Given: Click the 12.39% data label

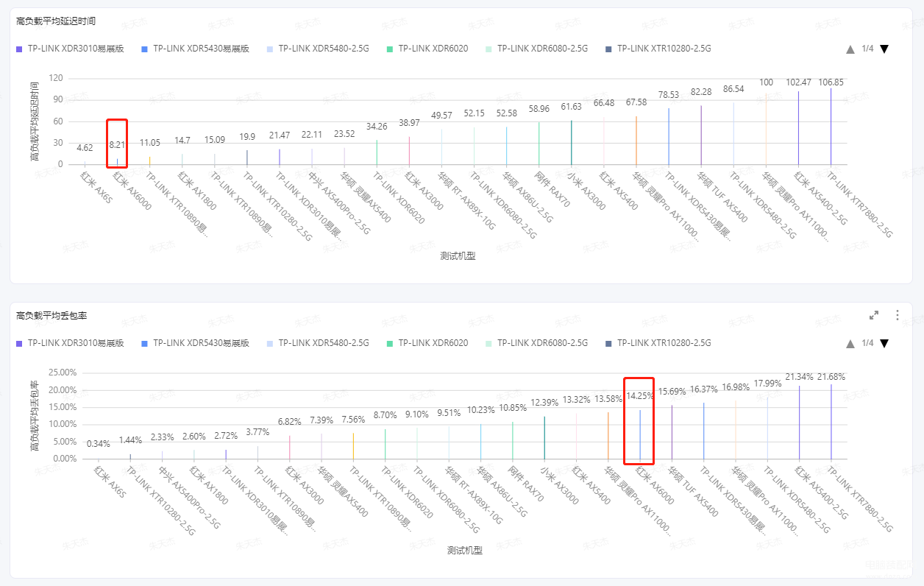Looking at the screenshot, I should click(544, 402).
